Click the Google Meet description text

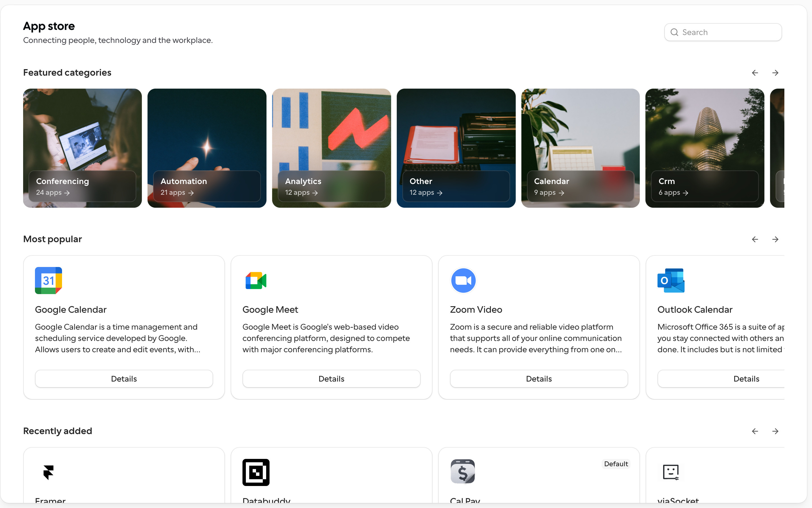point(326,338)
